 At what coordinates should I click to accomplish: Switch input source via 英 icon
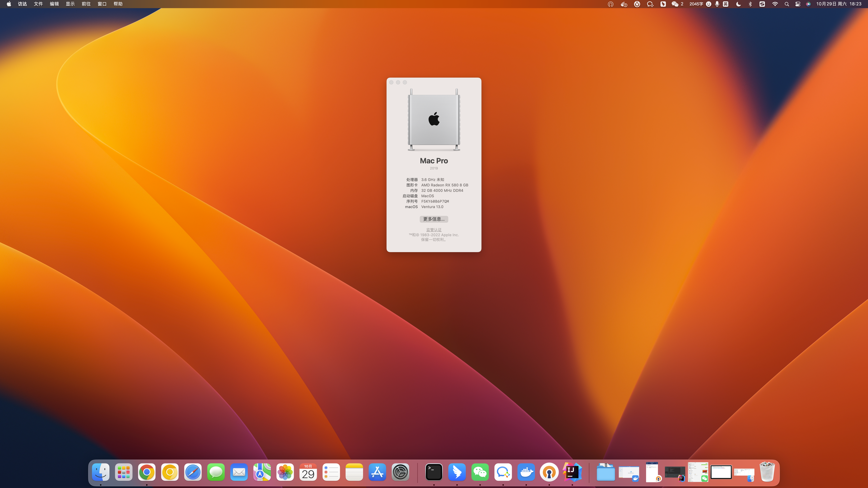click(x=725, y=4)
